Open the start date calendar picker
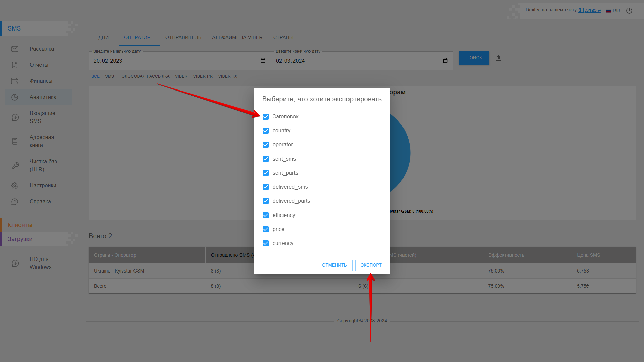Screen dimensions: 644x362 (263, 61)
